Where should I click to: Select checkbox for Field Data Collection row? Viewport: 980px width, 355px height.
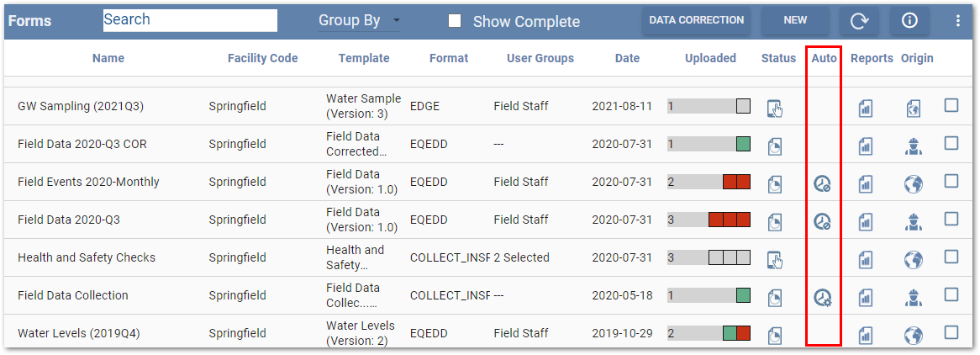[951, 294]
